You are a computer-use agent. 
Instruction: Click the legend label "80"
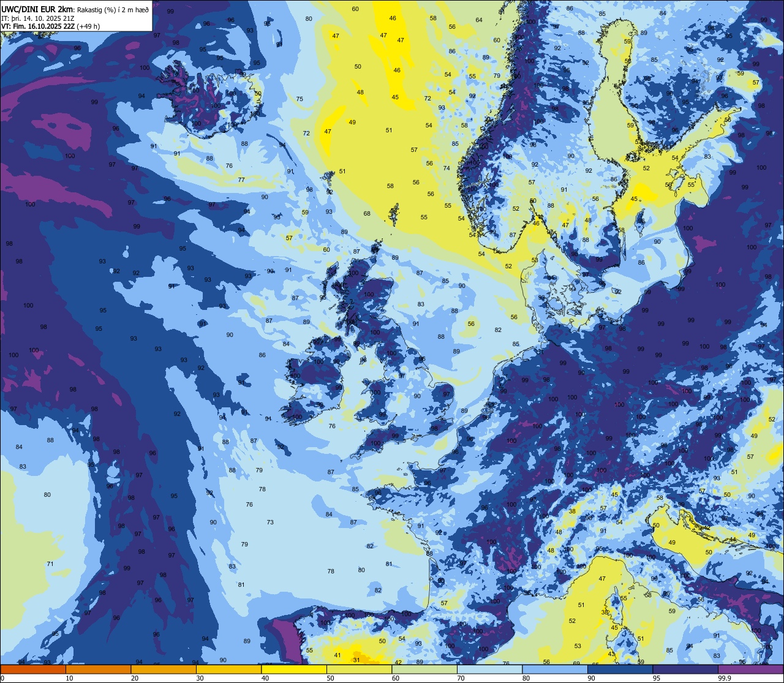click(x=526, y=678)
